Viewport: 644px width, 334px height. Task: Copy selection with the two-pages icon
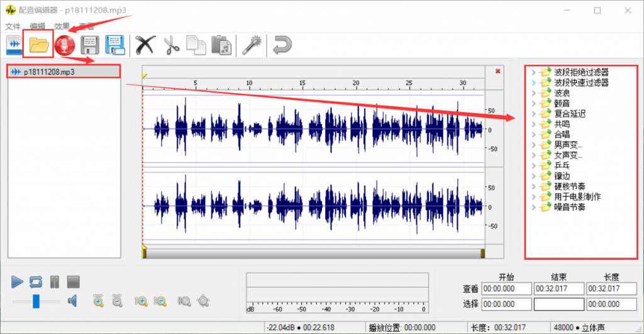(196, 45)
